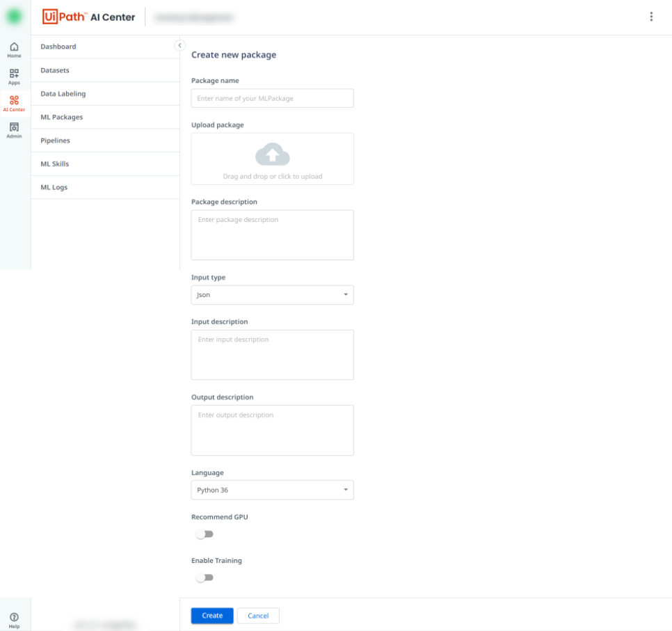The width and height of the screenshot is (672, 631).
Task: Open the Help icon
Action: [x=14, y=620]
